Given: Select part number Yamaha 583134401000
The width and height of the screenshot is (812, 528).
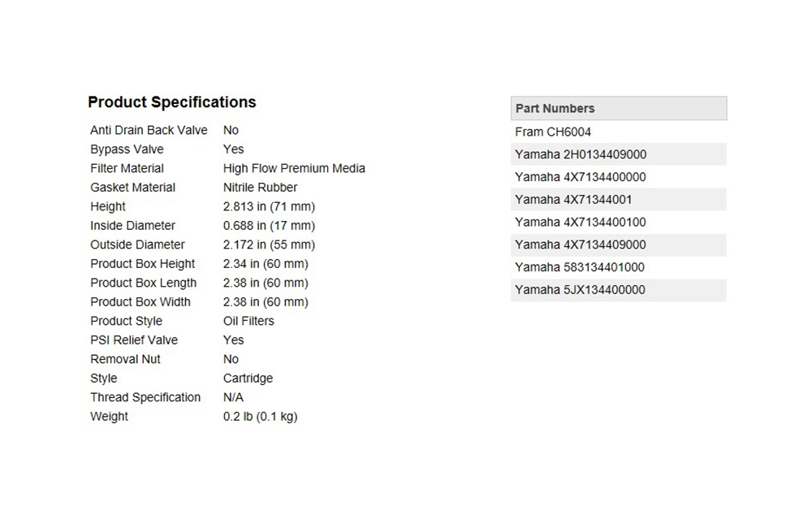Looking at the screenshot, I should pos(619,267).
